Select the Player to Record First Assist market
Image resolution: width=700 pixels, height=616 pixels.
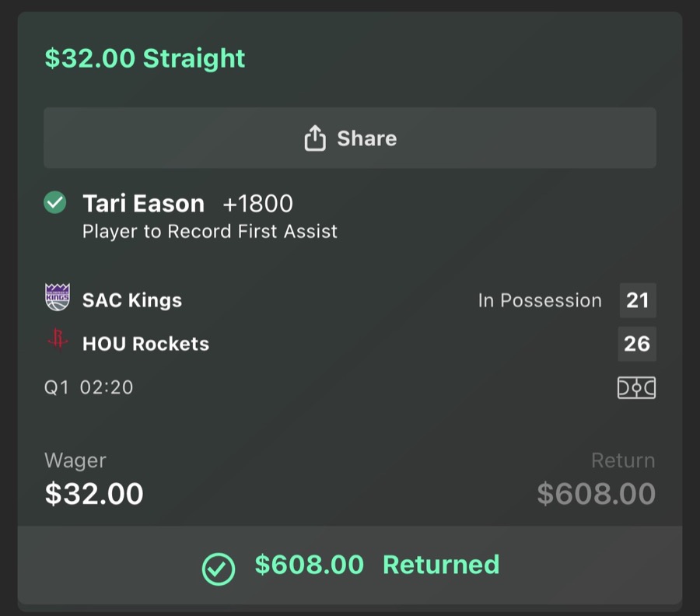pos(210,231)
